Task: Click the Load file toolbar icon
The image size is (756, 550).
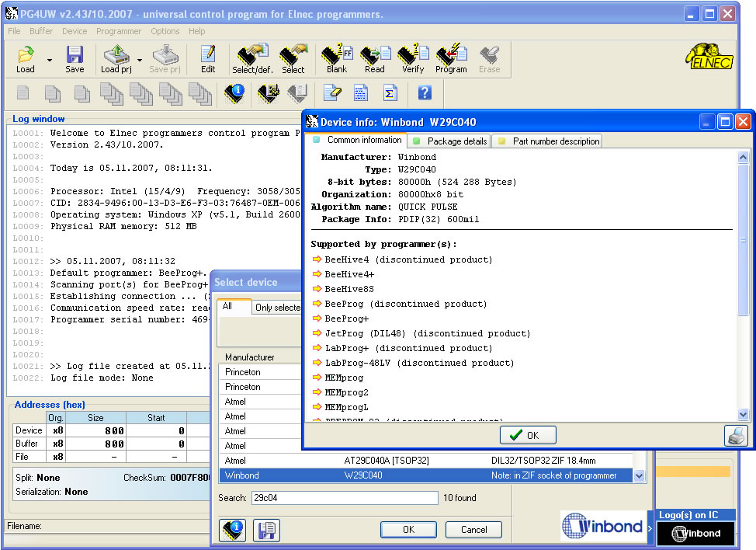Action: point(26,59)
